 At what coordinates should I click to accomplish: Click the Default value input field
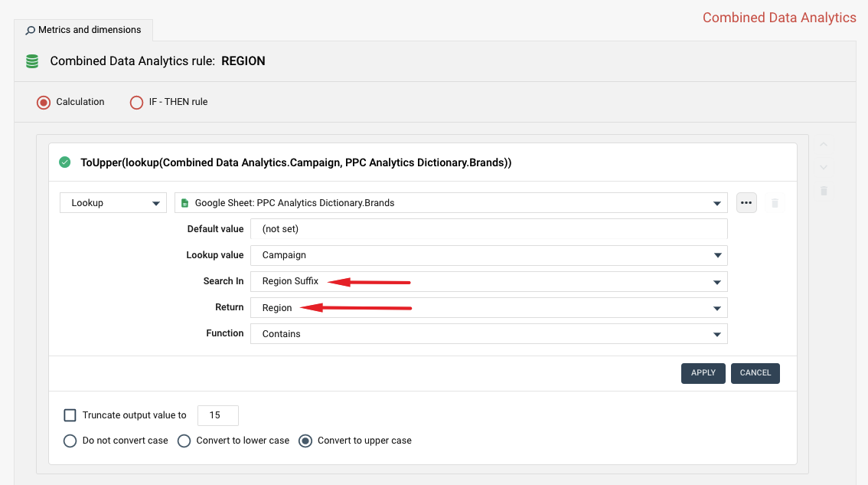tap(489, 229)
